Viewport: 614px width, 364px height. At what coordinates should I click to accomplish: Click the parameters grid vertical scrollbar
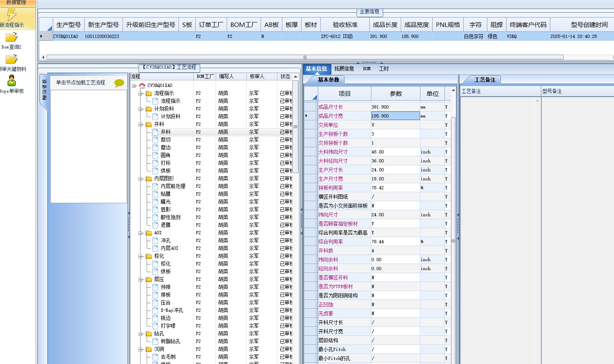pyautogui.click(x=453, y=241)
